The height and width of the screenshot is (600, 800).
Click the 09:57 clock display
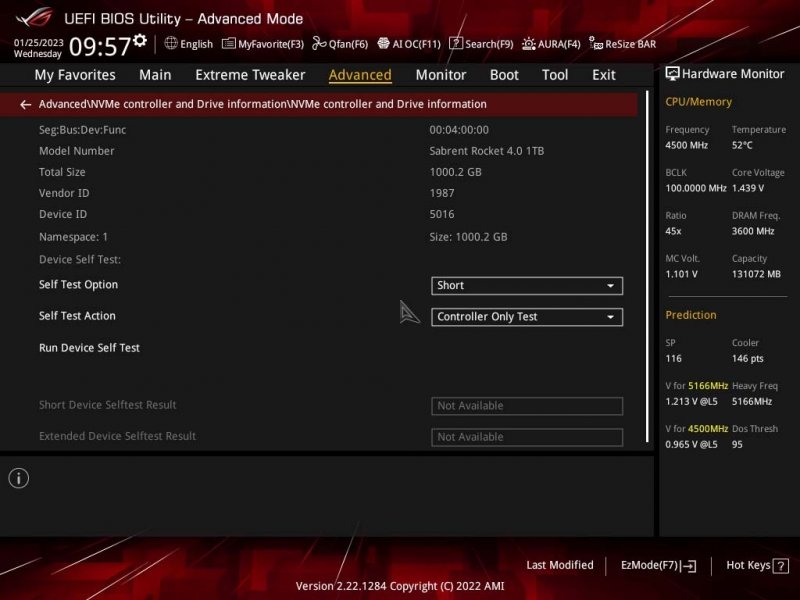click(x=100, y=46)
